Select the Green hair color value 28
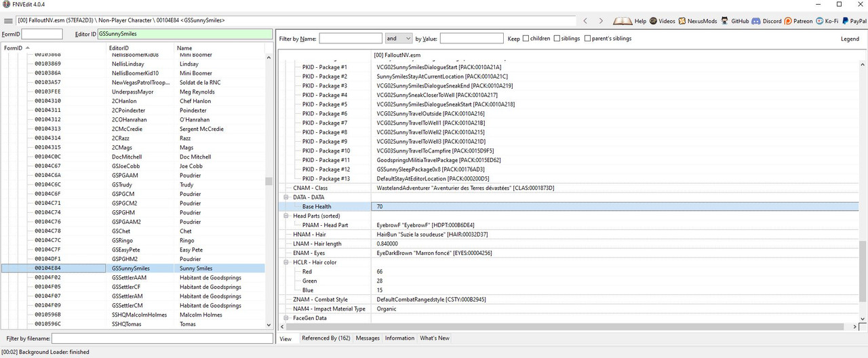The height and width of the screenshot is (358, 868). [x=614, y=281]
